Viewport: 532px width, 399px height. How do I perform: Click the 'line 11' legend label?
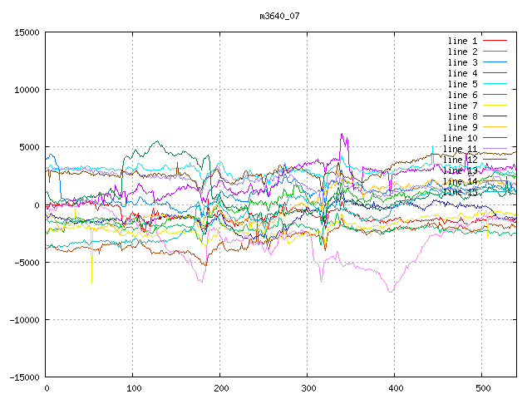point(460,149)
